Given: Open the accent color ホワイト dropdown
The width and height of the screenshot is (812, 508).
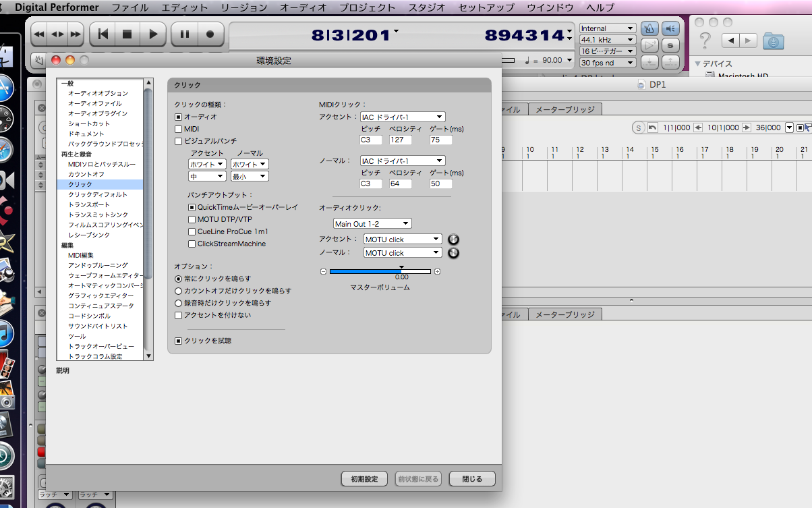Looking at the screenshot, I should (x=207, y=164).
